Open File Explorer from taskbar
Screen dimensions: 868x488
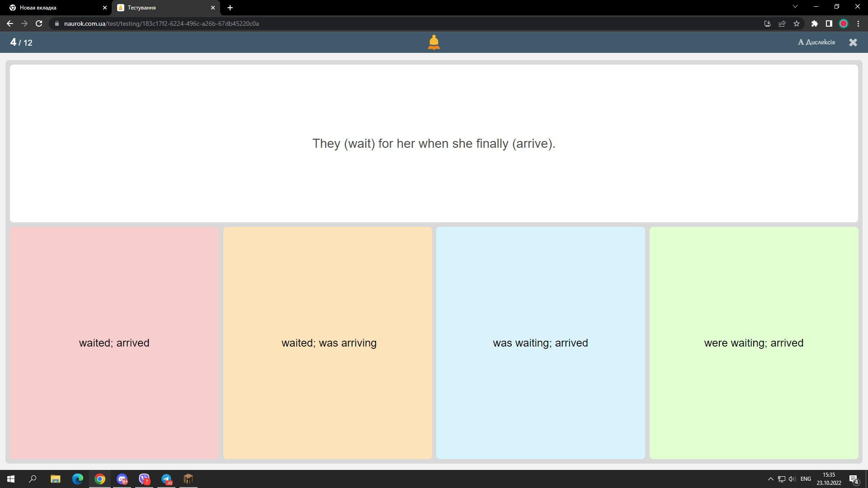55,479
